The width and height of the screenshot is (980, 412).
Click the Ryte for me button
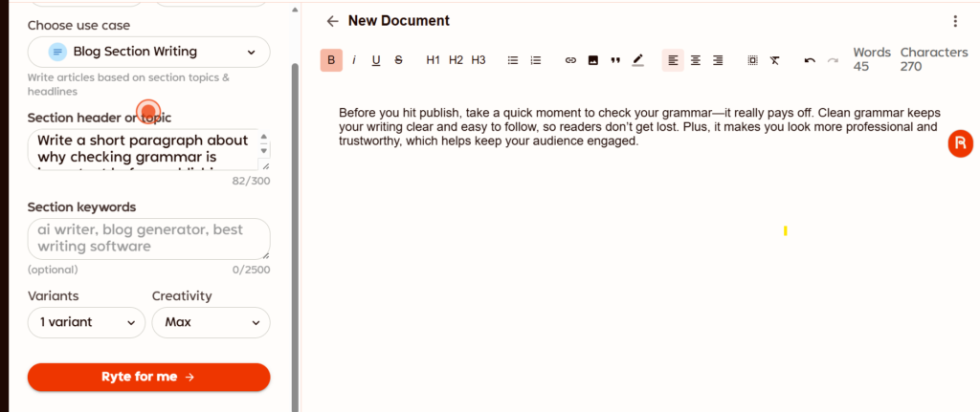coord(148,377)
